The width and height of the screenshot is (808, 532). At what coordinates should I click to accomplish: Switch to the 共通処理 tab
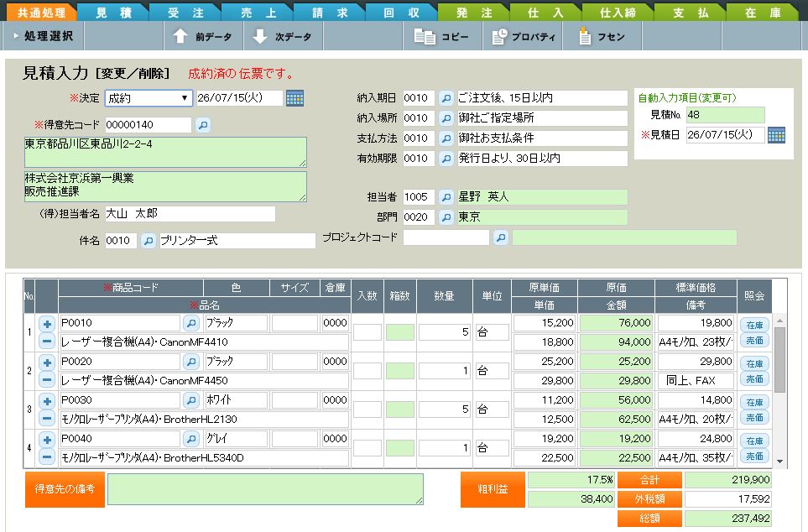(x=41, y=12)
